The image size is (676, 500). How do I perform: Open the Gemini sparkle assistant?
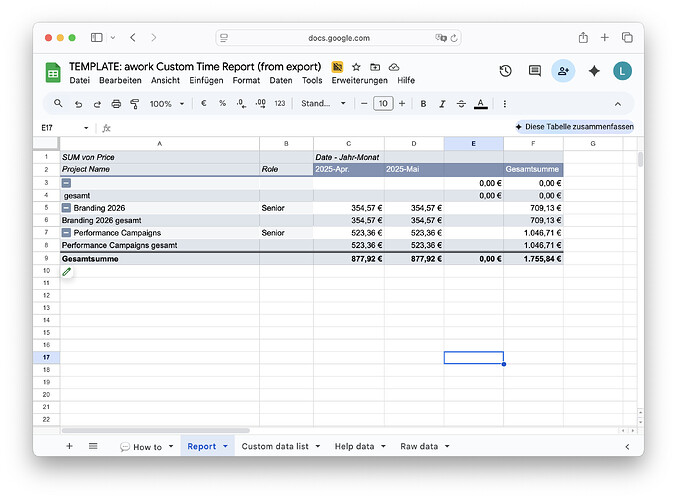tap(594, 71)
